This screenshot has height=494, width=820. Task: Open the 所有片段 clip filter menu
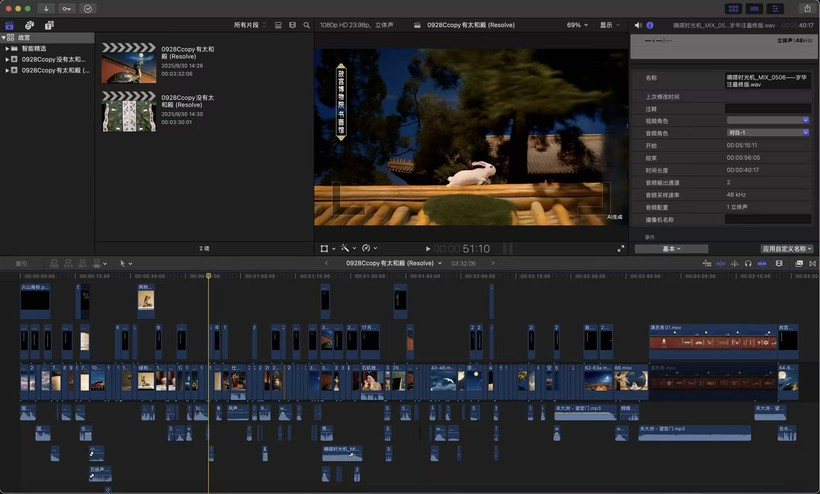(x=250, y=25)
